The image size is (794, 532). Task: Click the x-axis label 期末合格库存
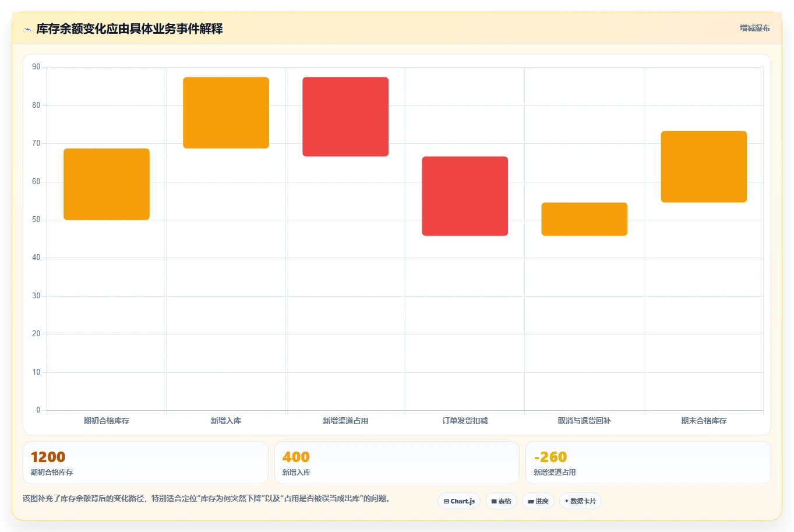coord(704,421)
